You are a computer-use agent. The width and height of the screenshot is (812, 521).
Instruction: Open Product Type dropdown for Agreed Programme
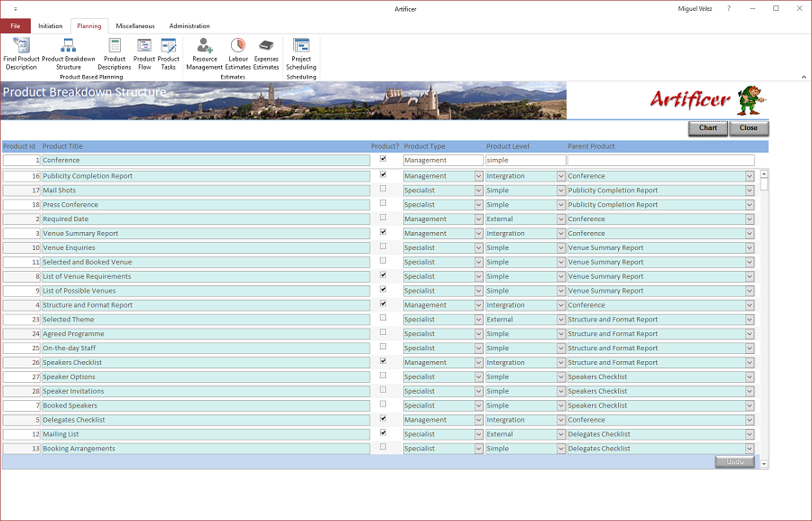tap(479, 334)
